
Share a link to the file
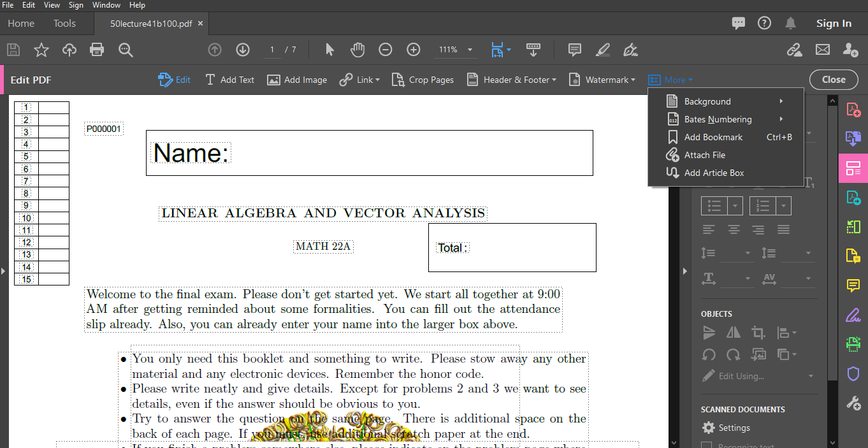pos(794,50)
